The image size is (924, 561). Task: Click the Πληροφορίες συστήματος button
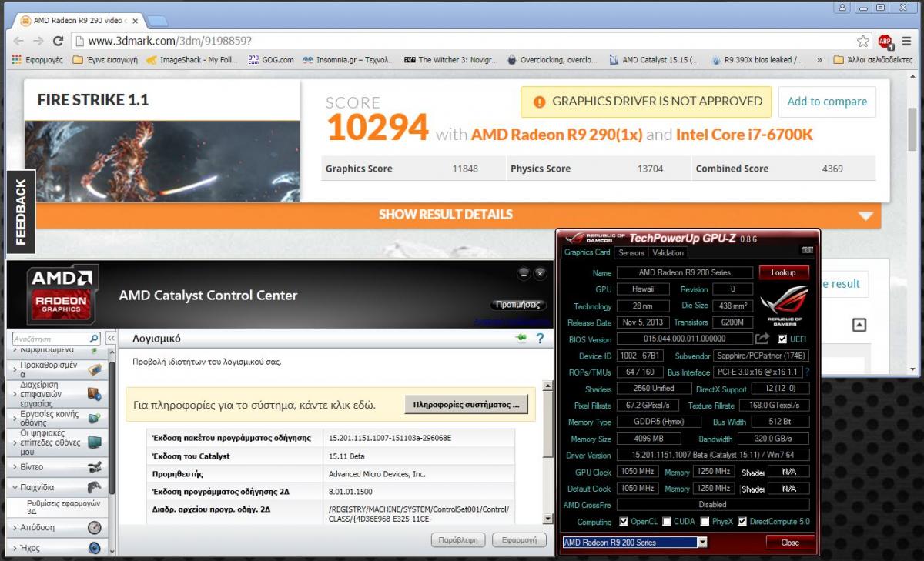point(466,404)
